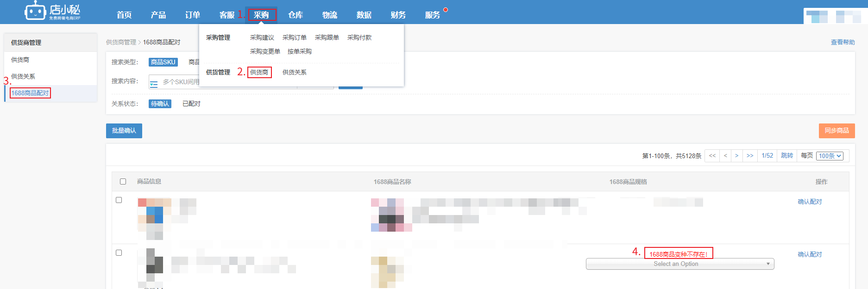Open the 客服 top menu
868x289 pixels.
pyautogui.click(x=227, y=15)
